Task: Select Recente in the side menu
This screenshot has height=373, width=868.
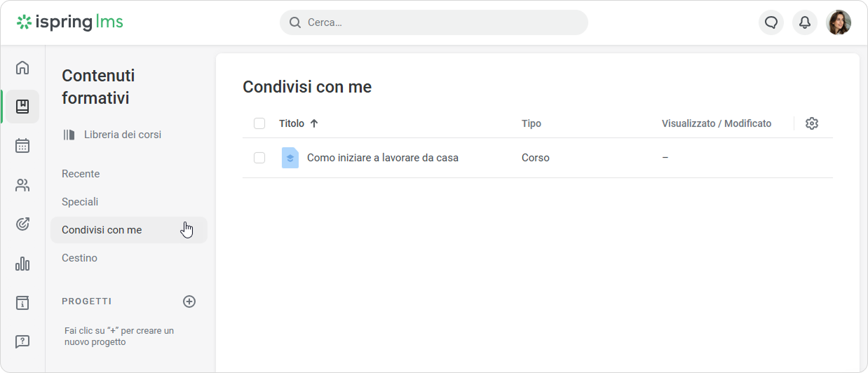Action: 81,174
